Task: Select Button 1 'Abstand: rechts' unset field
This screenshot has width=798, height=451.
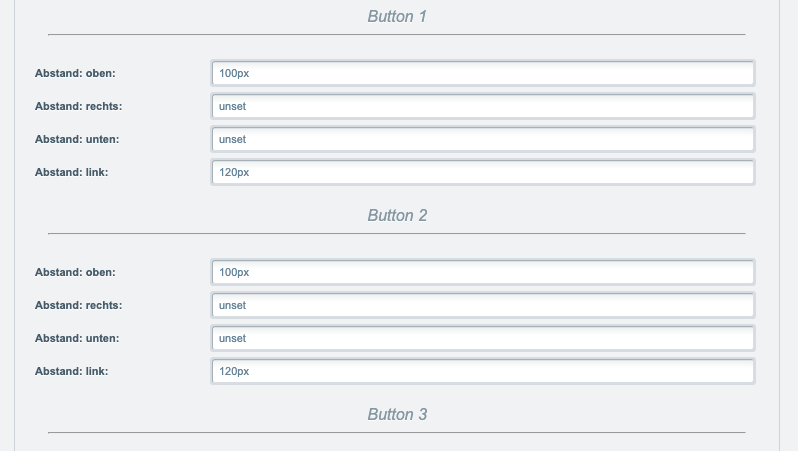Action: 482,106
